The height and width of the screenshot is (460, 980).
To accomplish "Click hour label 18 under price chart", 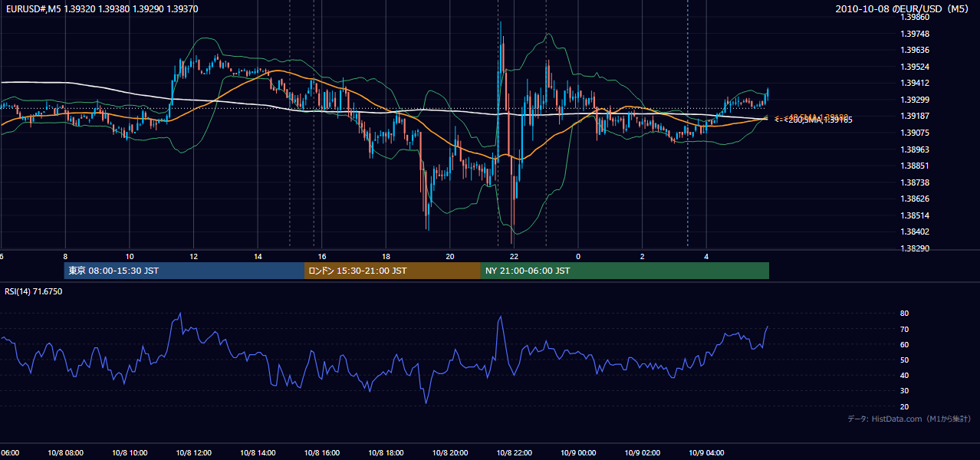I will [x=386, y=256].
